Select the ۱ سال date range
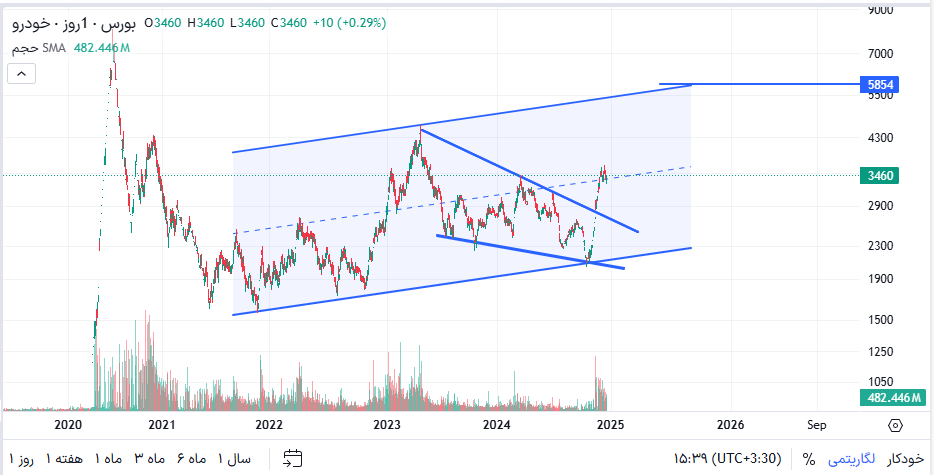Image resolution: width=934 pixels, height=475 pixels. [x=234, y=459]
